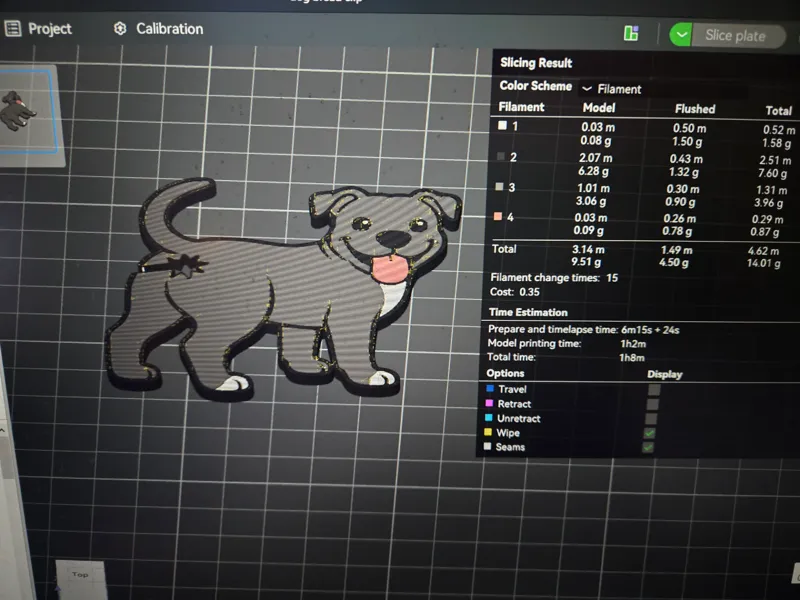The width and height of the screenshot is (800, 600).
Task: Click filament 4 flushed length 0.26 m
Action: pos(680,218)
